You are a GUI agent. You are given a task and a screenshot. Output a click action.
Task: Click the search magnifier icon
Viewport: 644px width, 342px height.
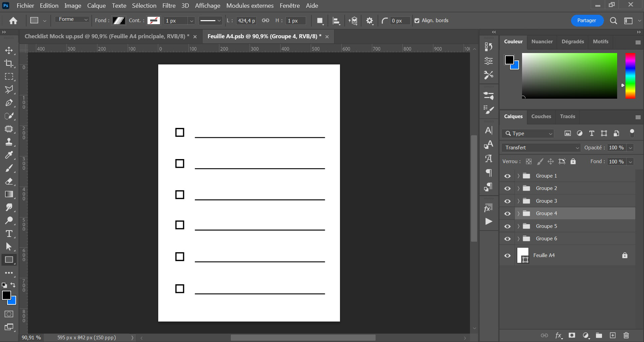pos(613,21)
